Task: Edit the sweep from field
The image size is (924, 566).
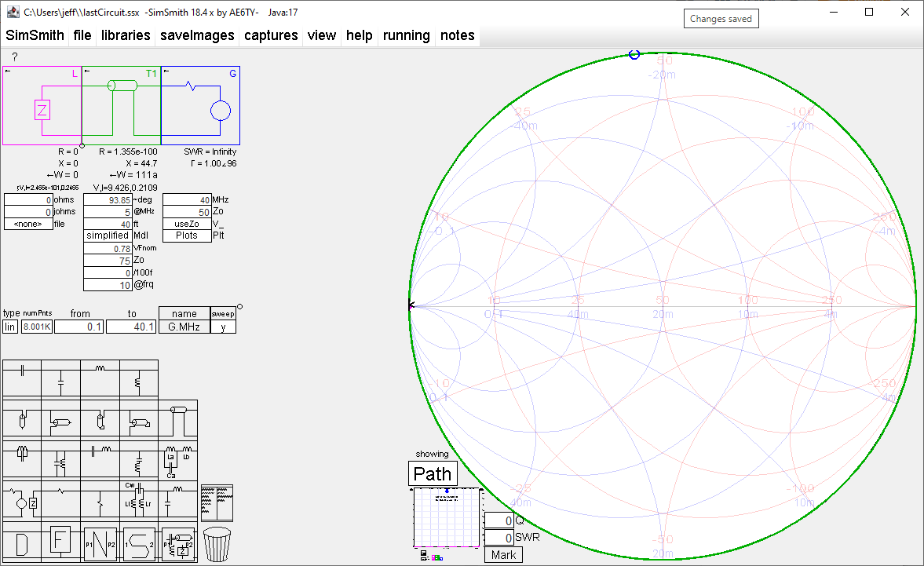Action: (79, 327)
